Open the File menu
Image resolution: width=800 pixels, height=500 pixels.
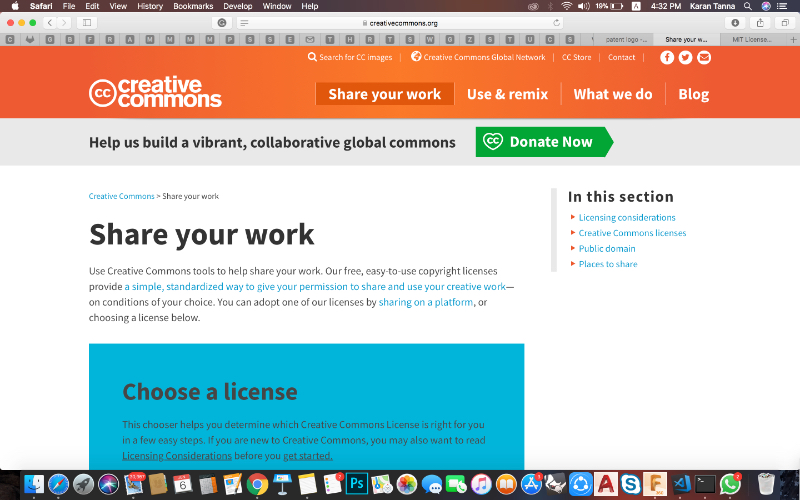click(68, 6)
